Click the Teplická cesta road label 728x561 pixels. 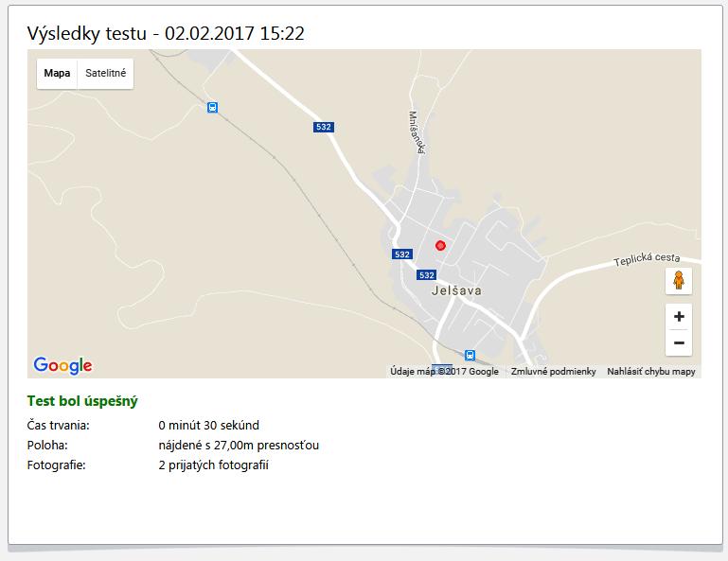tap(647, 259)
